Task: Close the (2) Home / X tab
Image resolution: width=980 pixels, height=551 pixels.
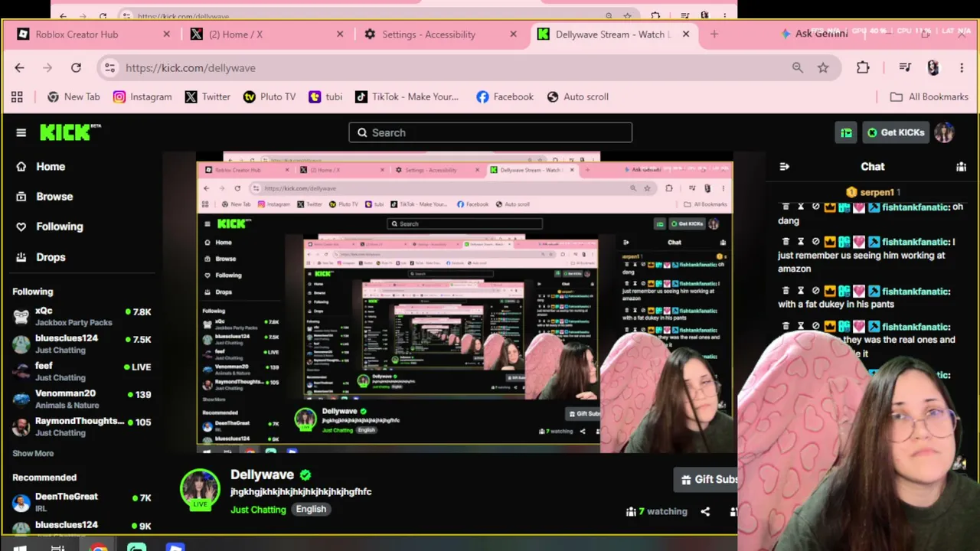Action: tap(340, 34)
